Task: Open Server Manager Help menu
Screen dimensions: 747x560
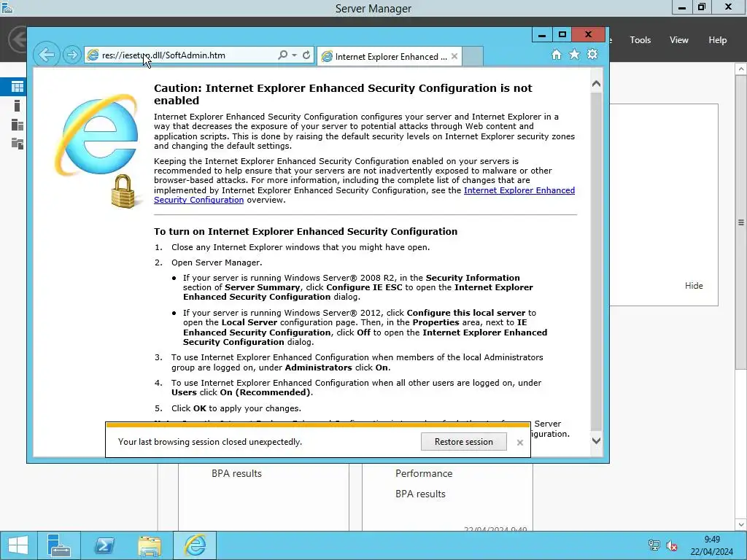Action: (717, 40)
